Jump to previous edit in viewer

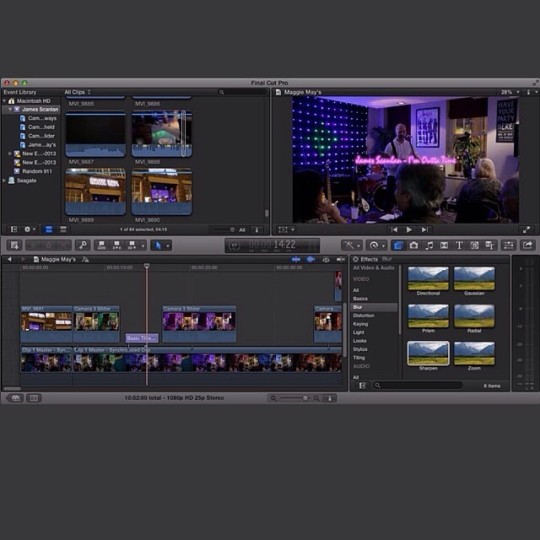point(394,230)
